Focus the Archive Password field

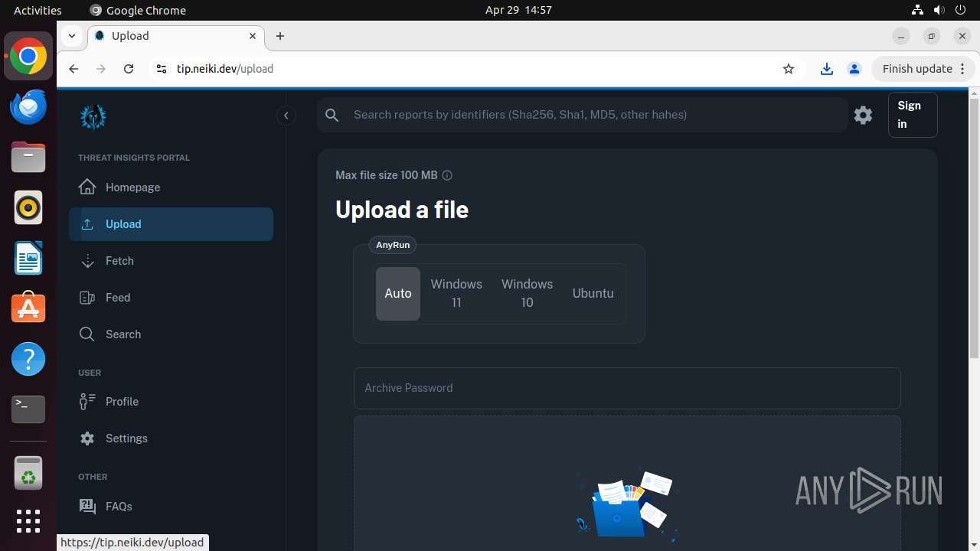click(627, 388)
